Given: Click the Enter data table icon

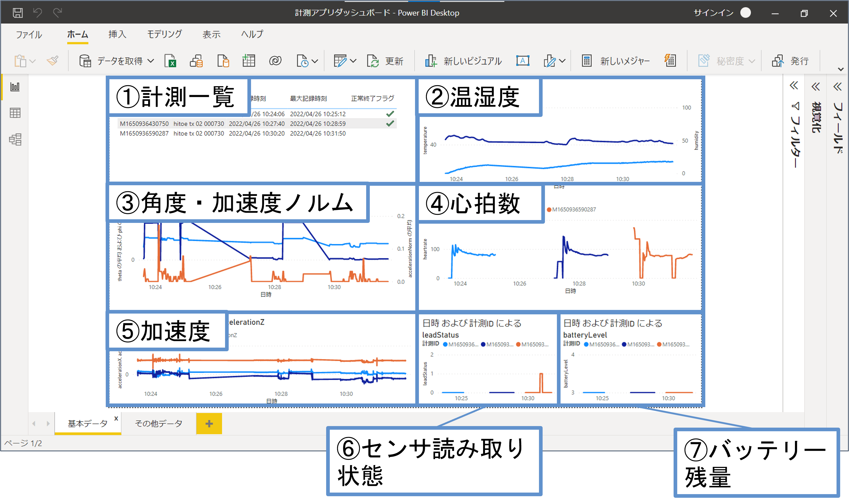Looking at the screenshot, I should pos(249,61).
